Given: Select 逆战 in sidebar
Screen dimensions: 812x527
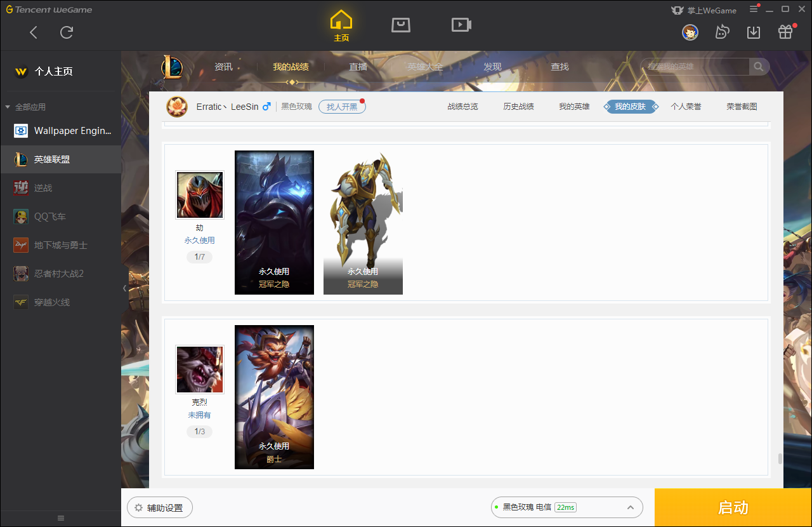Looking at the screenshot, I should tap(60, 188).
